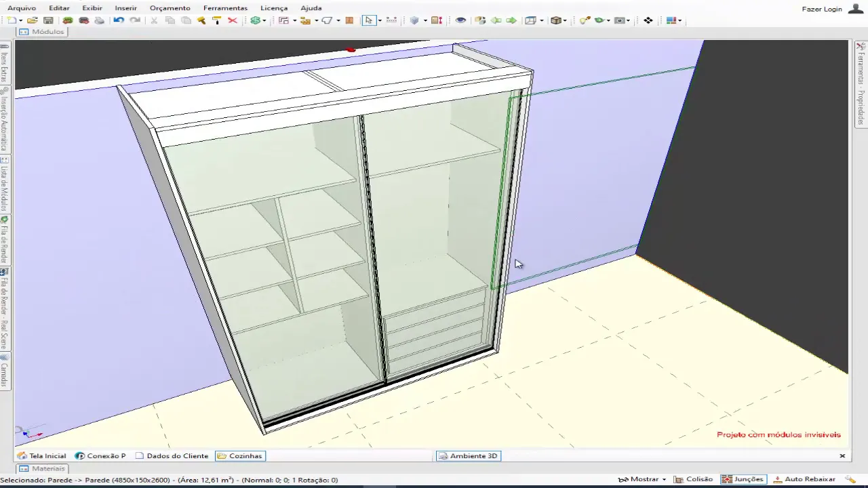Click the light bulb lighting icon
868x488 pixels.
585,20
